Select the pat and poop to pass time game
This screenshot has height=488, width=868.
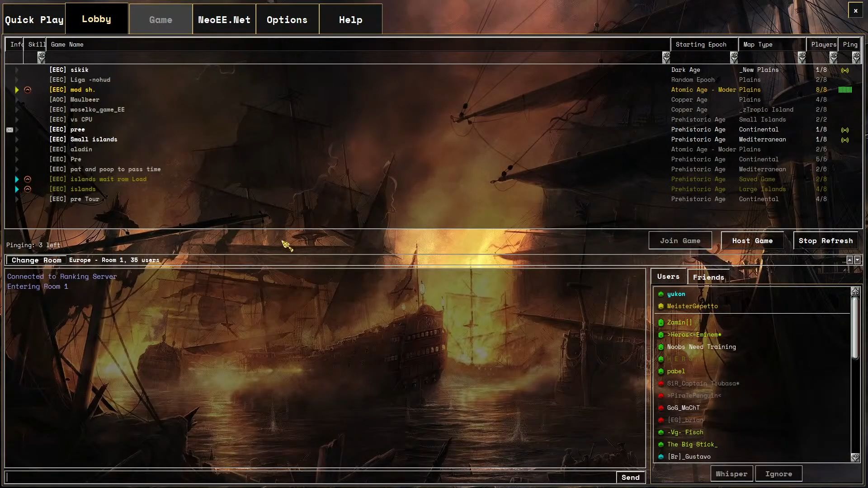[x=434, y=169]
